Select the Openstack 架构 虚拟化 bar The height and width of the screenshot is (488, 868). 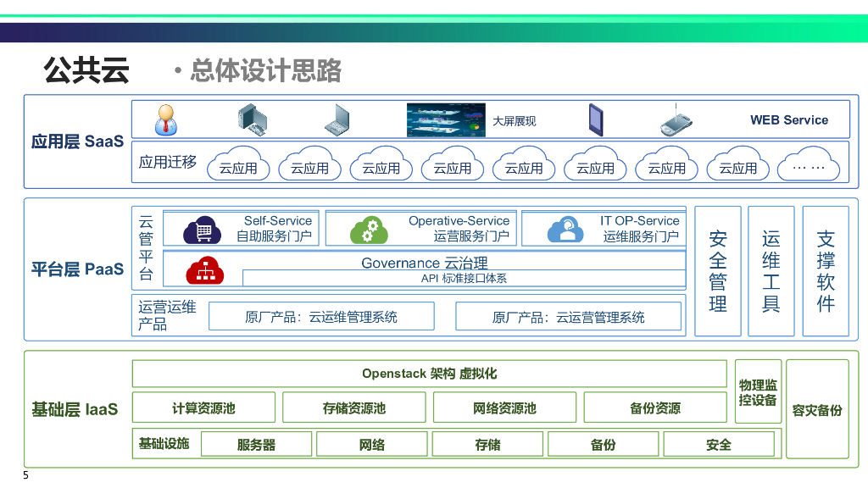[430, 374]
